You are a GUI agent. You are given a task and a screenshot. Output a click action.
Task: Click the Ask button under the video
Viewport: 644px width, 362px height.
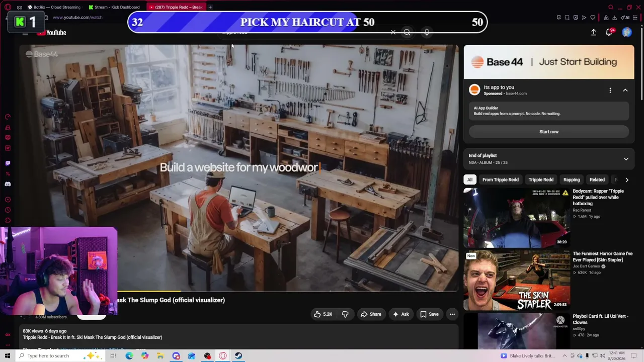400,314
